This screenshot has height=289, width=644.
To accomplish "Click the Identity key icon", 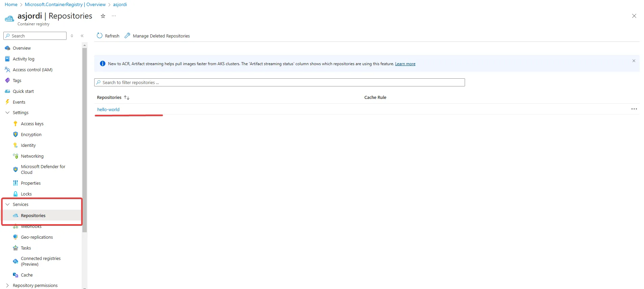I will point(16,145).
